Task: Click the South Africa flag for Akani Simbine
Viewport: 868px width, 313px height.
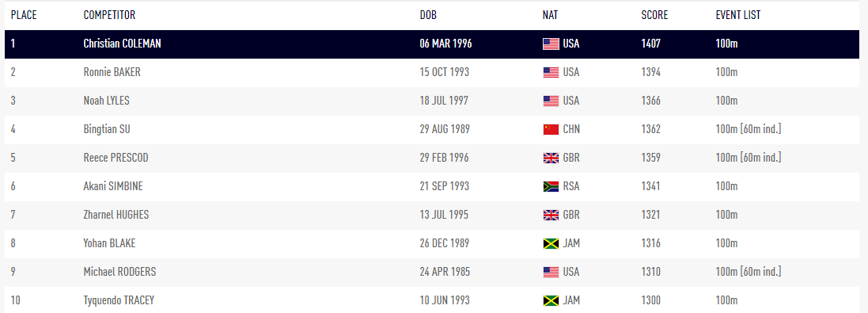Action: tap(551, 187)
